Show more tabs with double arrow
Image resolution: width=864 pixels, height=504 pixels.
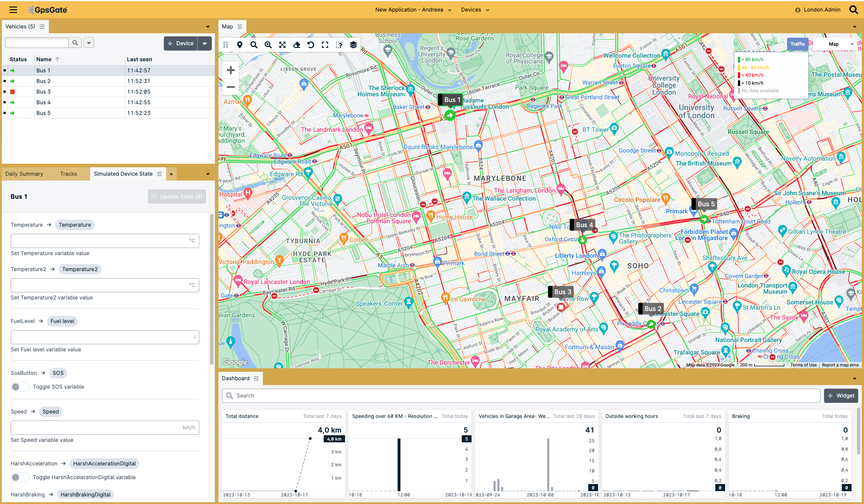point(171,174)
